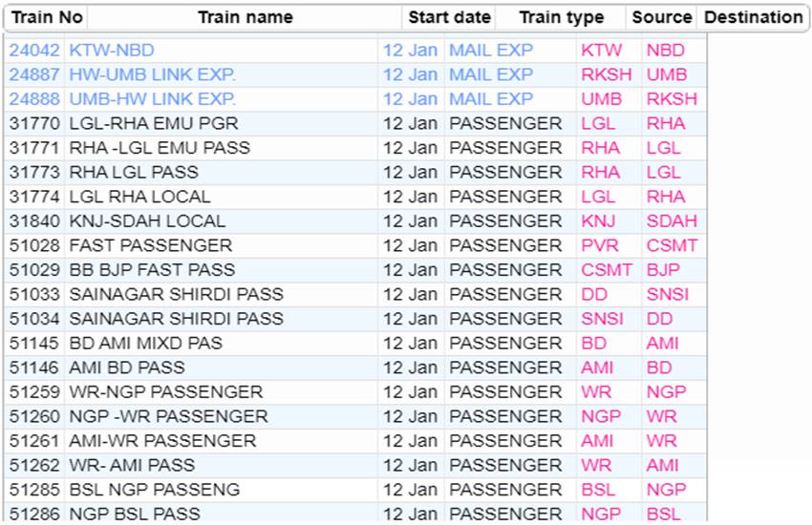Open train number 24042 link
This screenshot has width=812, height=525.
coord(34,51)
